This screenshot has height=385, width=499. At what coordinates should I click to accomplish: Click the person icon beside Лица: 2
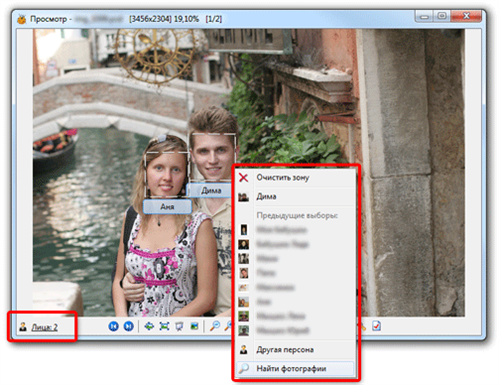[23, 327]
